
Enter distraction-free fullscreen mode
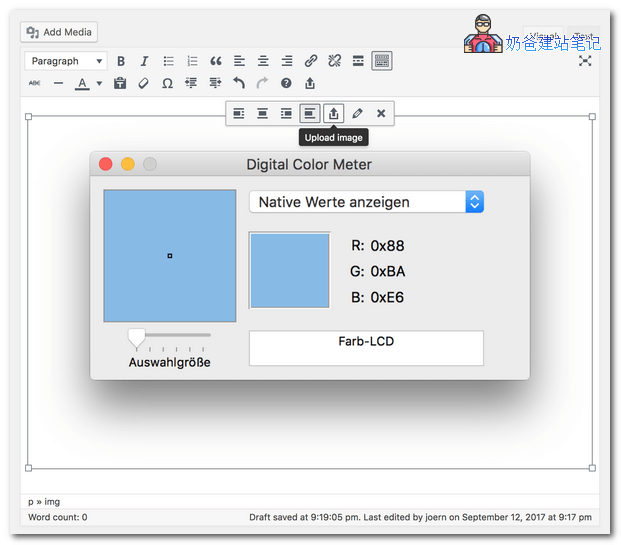tap(585, 61)
